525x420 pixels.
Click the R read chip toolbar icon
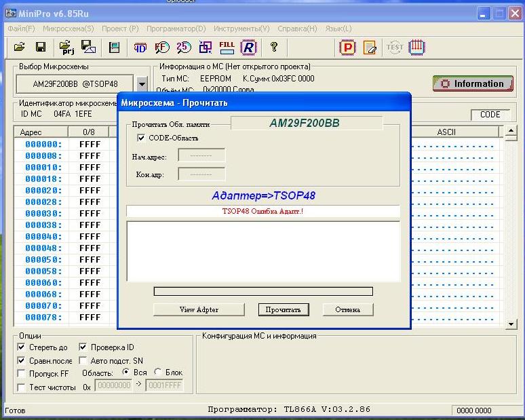point(248,47)
